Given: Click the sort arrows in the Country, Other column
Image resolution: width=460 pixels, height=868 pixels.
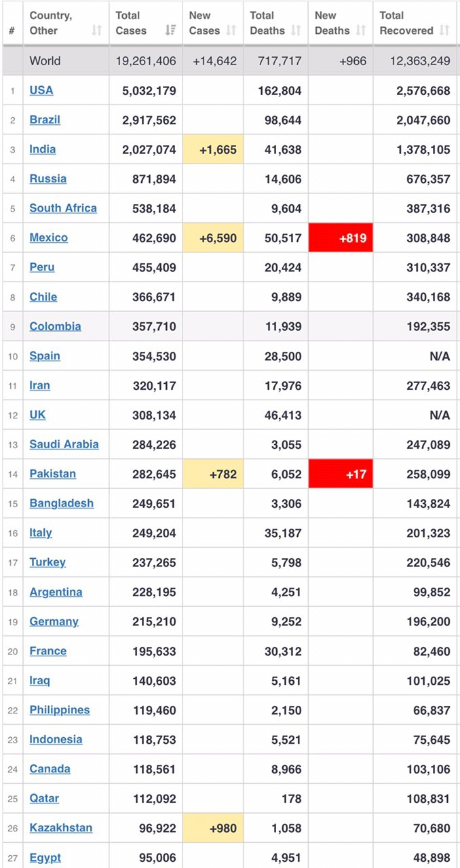Looking at the screenshot, I should (x=96, y=31).
